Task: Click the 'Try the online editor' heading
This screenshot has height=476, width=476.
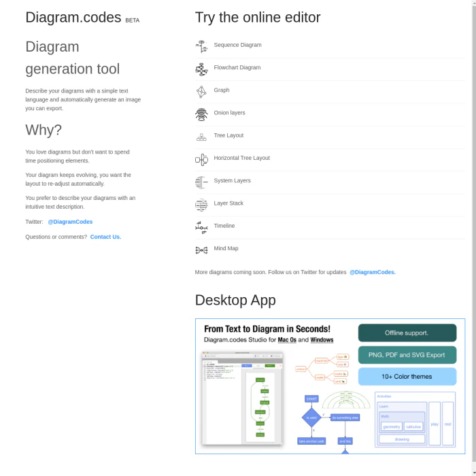Action: (x=258, y=17)
